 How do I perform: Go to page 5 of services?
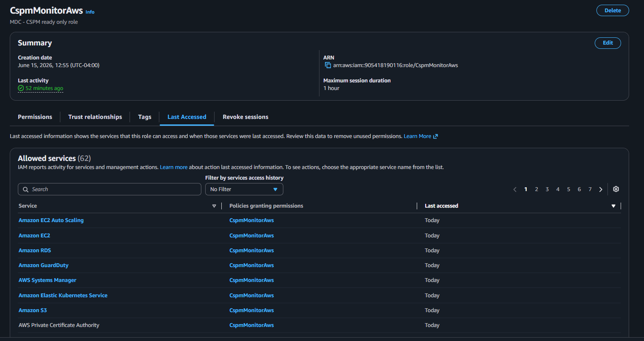click(x=568, y=189)
